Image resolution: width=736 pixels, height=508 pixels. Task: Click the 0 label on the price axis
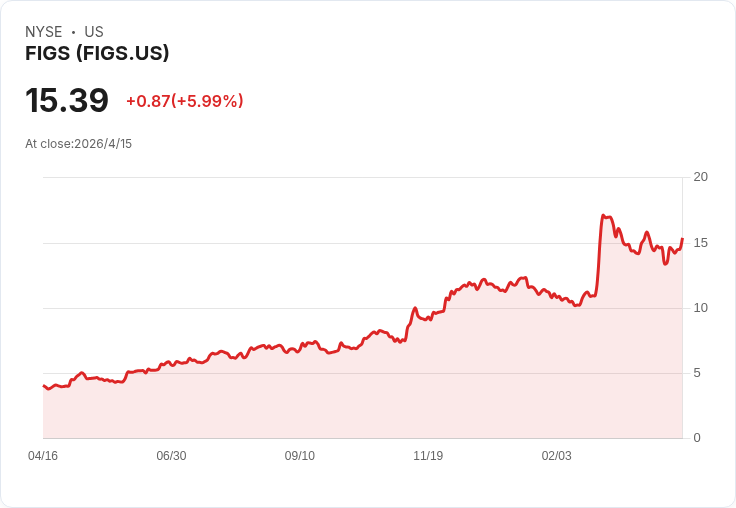[x=697, y=438]
